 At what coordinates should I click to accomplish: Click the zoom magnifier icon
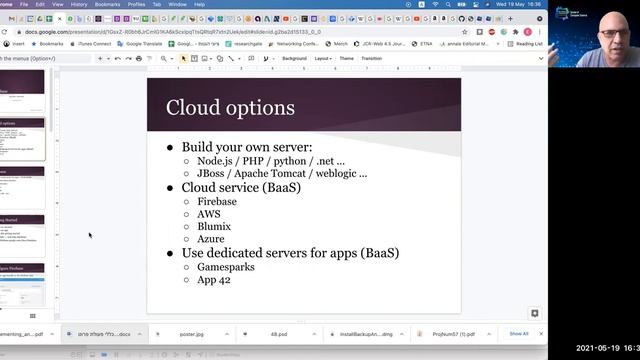click(164, 59)
